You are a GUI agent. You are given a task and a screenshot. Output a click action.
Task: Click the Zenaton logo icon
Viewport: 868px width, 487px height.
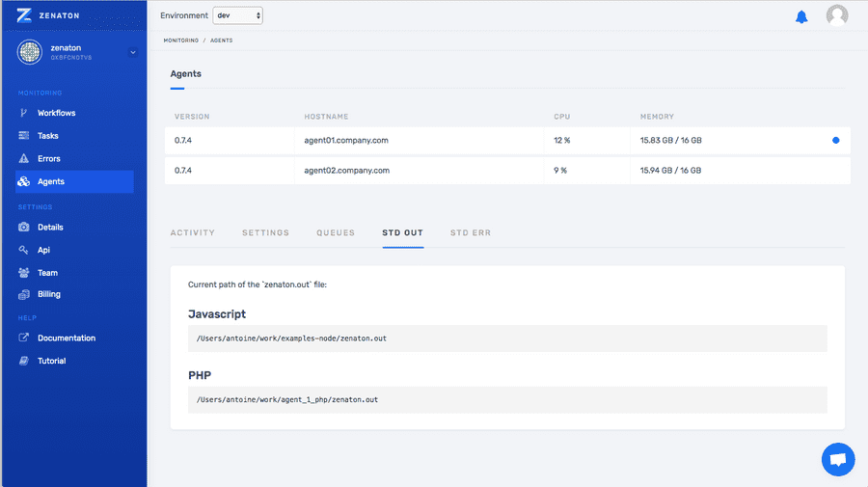click(24, 14)
